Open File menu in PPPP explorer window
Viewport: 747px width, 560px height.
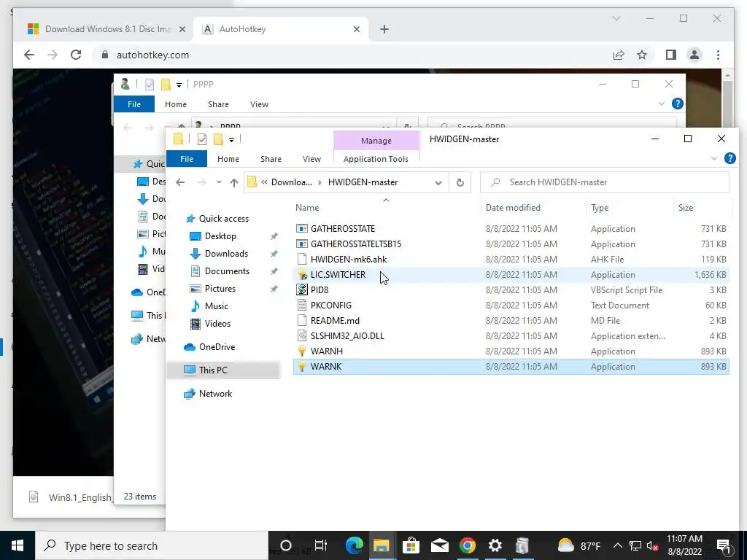point(134,104)
